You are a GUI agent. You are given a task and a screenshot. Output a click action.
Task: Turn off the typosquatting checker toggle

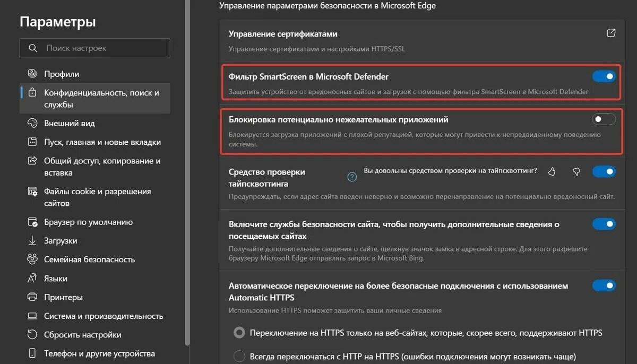tap(604, 171)
